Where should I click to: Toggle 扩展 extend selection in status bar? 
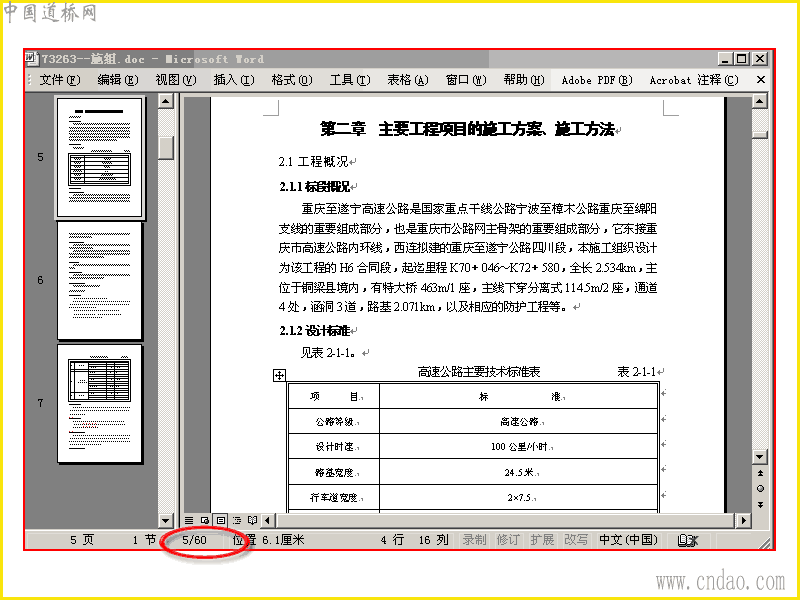point(542,540)
